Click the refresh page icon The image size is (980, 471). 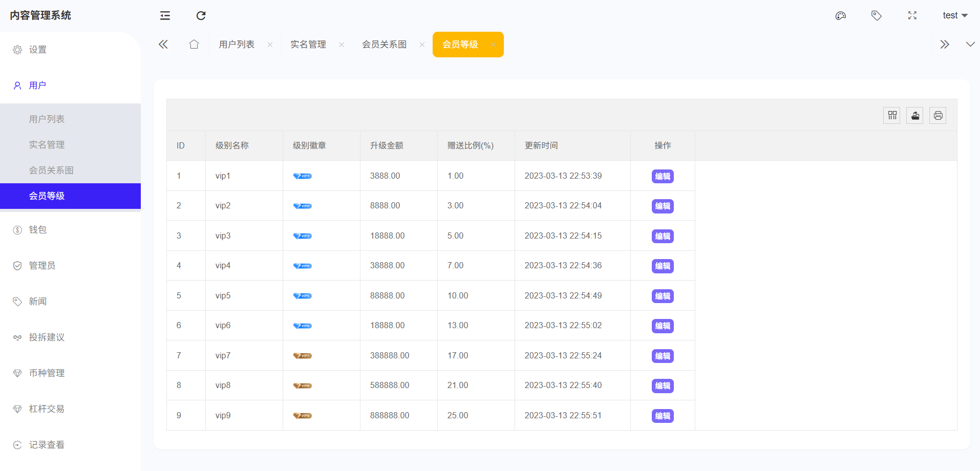coord(201,15)
